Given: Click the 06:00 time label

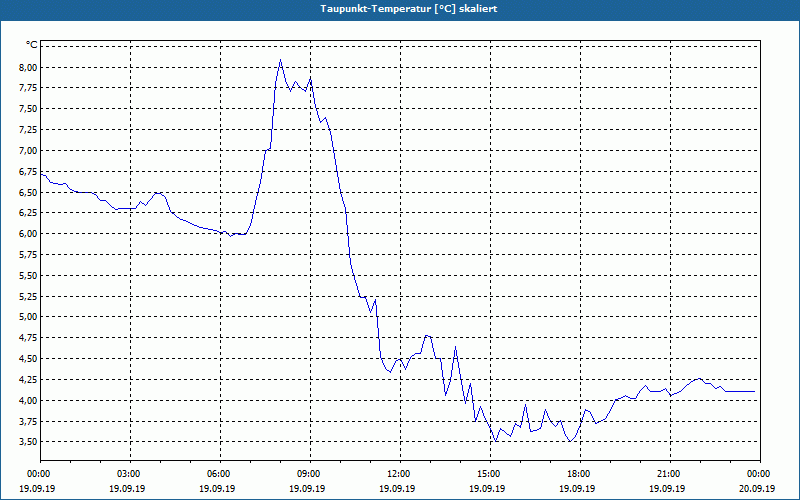Looking at the screenshot, I should click(x=220, y=474).
